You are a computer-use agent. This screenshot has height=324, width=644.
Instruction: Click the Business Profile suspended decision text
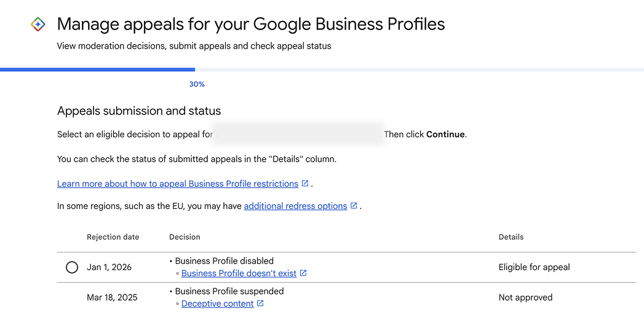coord(229,291)
